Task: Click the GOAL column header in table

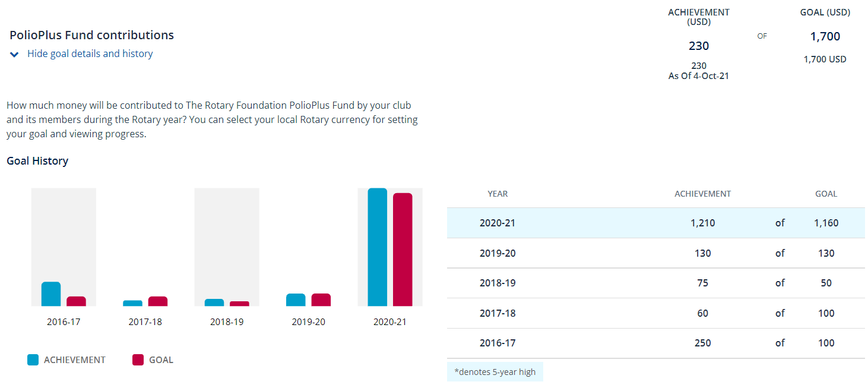Action: click(826, 194)
